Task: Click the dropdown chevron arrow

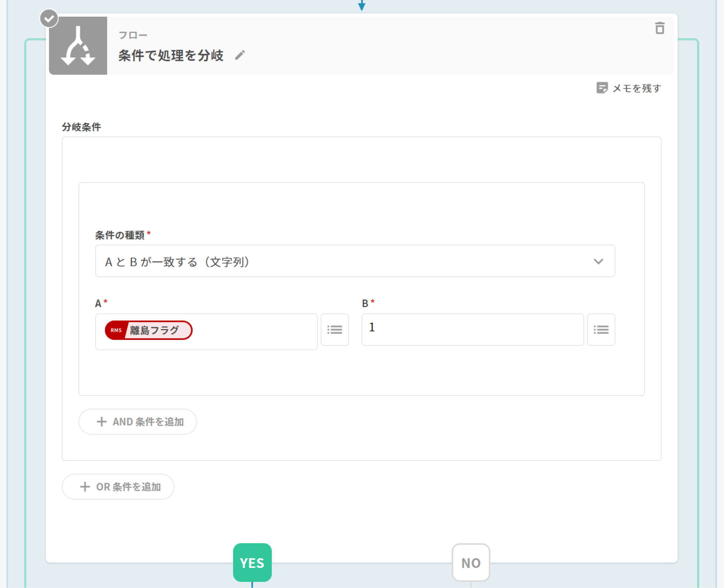Action: pyautogui.click(x=598, y=261)
